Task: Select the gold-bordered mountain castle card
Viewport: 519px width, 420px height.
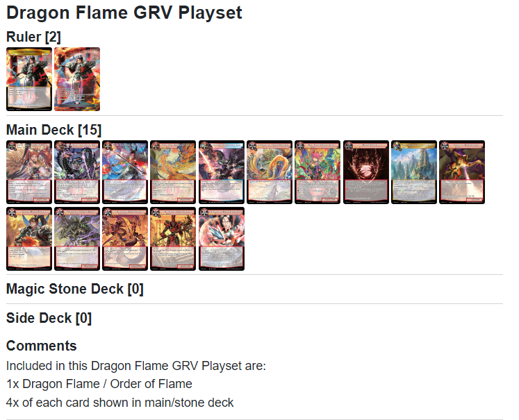Action: click(414, 172)
